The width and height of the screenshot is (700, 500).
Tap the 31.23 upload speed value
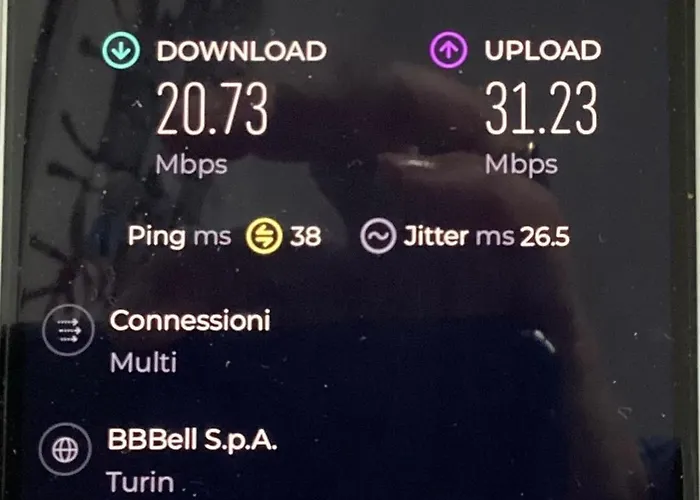(x=541, y=108)
